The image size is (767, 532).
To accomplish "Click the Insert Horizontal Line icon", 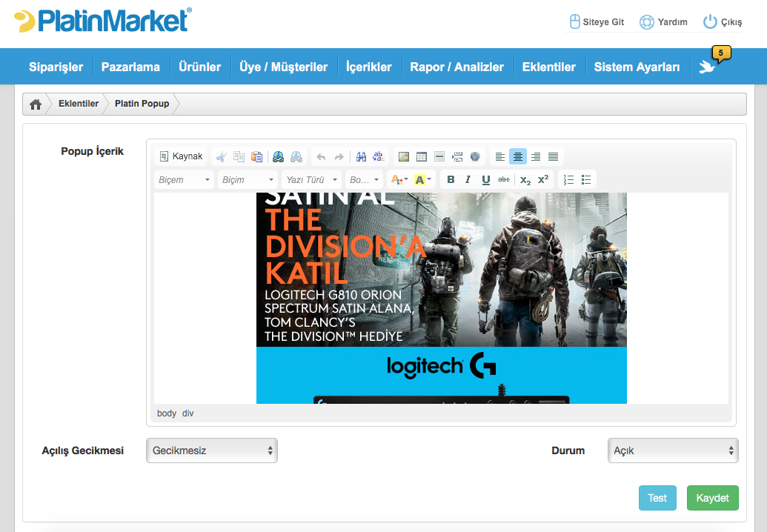I will point(439,156).
